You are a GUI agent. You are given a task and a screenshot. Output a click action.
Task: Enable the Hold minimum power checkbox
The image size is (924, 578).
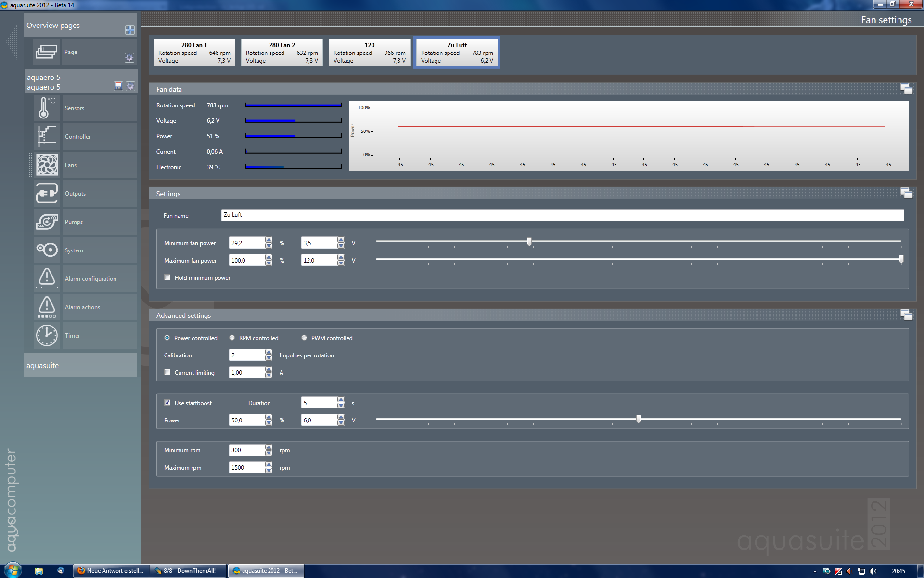pos(167,277)
